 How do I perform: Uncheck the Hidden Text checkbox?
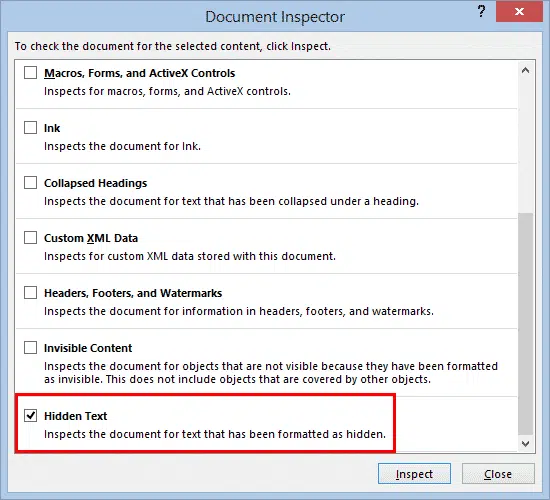click(x=31, y=415)
